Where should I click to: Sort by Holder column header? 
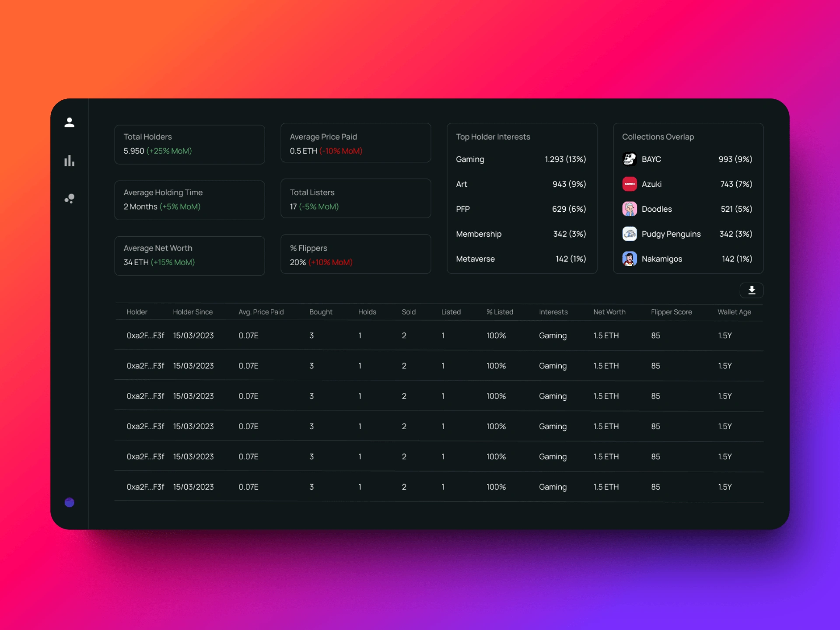click(136, 312)
